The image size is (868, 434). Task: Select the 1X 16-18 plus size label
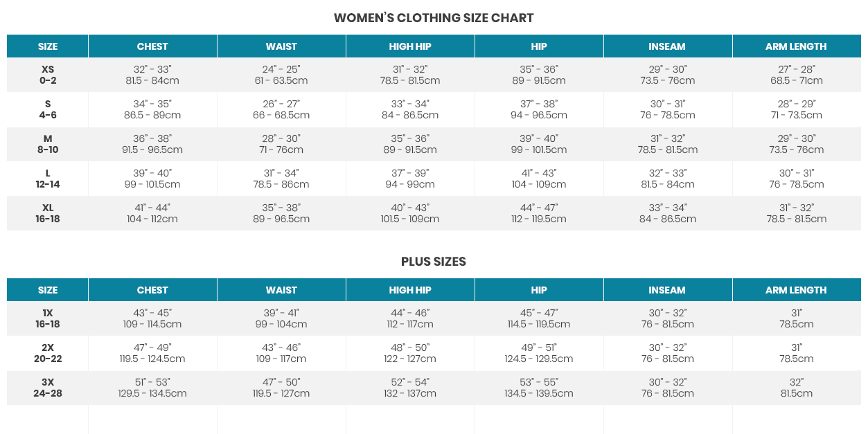48,318
